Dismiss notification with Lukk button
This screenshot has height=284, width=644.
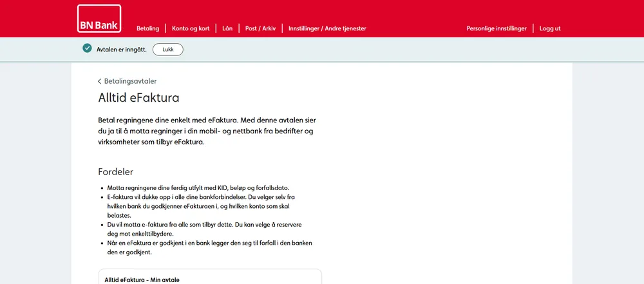[x=168, y=50]
